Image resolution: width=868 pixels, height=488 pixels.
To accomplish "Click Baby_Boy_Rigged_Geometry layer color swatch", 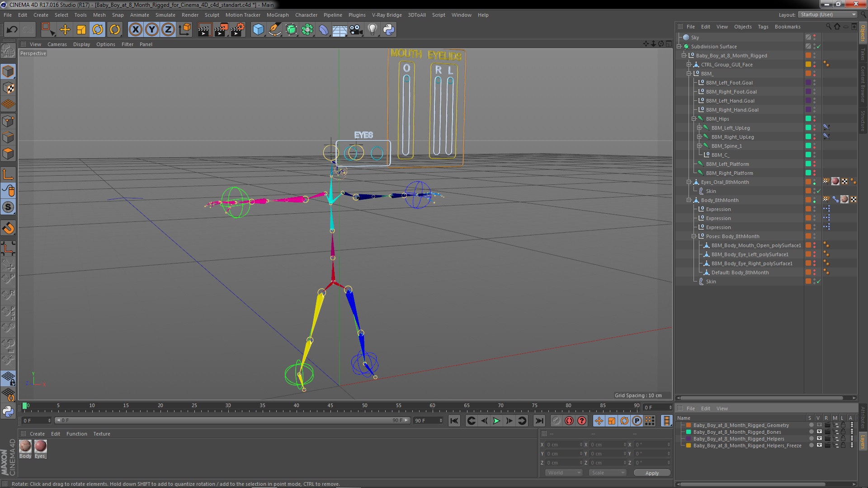I will pyautogui.click(x=689, y=425).
